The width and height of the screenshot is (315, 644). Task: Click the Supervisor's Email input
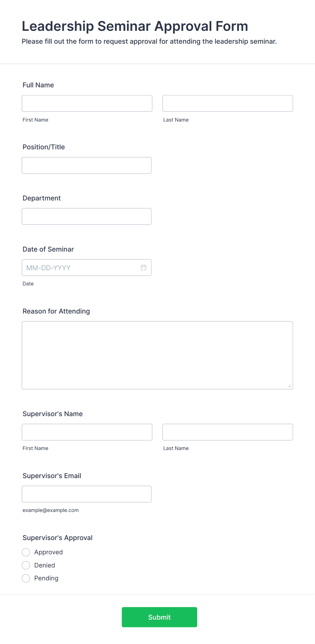pos(87,494)
